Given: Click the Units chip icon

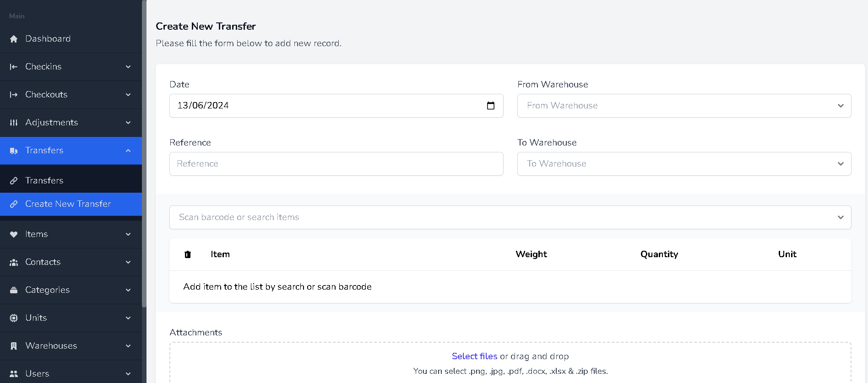Looking at the screenshot, I should pos(14,318).
